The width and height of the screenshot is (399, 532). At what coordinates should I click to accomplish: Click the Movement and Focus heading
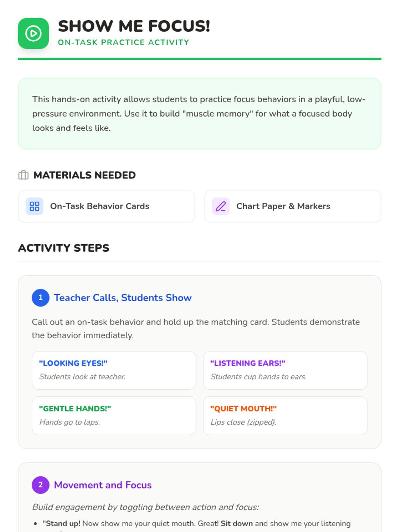(103, 485)
